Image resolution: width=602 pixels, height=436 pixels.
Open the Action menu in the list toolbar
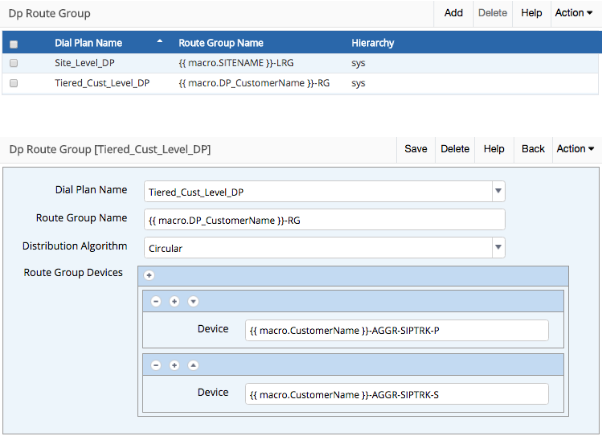(x=575, y=14)
